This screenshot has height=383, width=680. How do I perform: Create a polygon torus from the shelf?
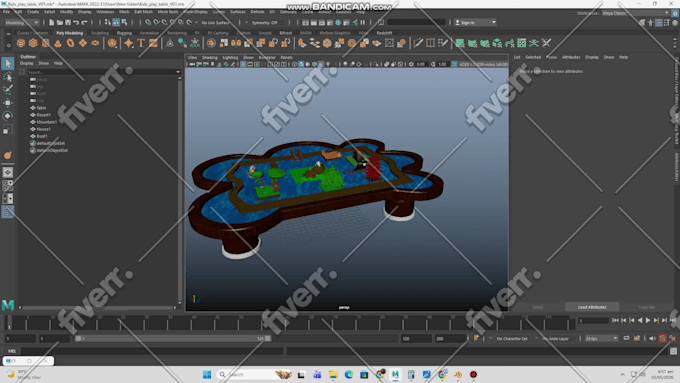[70, 43]
